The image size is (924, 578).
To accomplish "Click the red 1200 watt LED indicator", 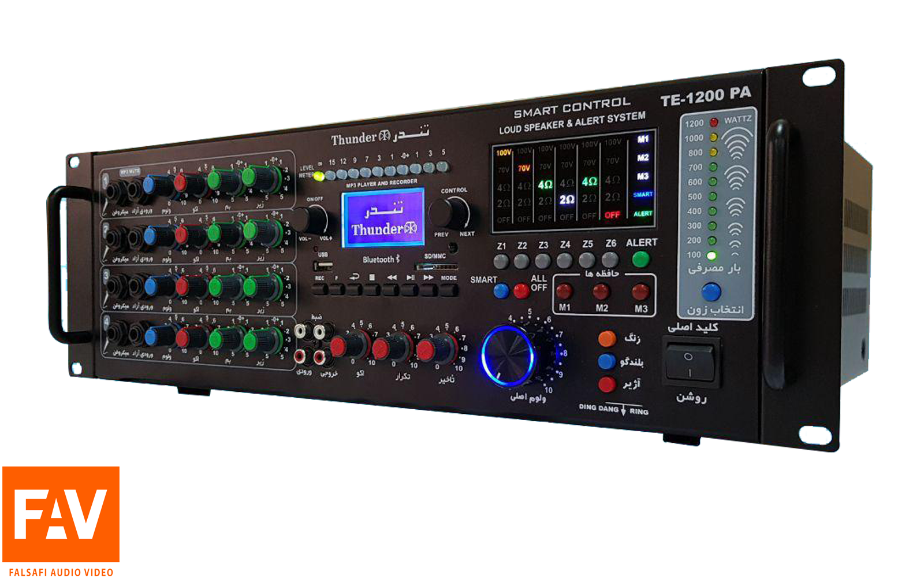I will [x=714, y=122].
